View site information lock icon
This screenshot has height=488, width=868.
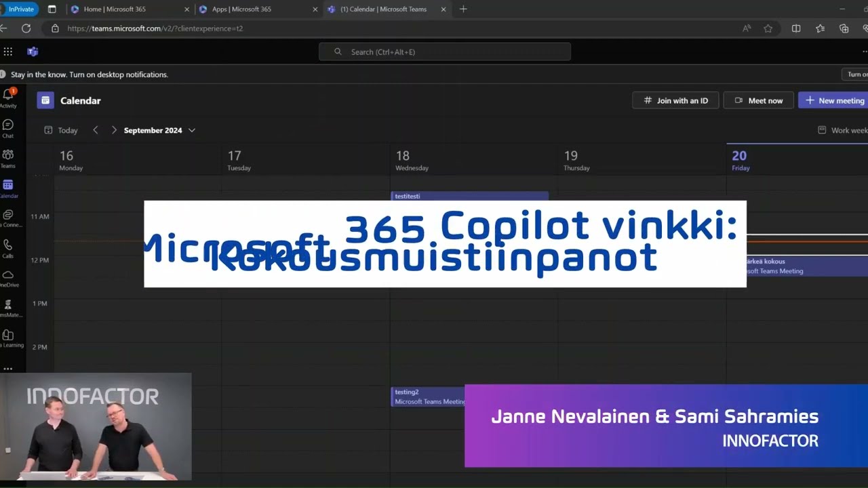point(55,28)
